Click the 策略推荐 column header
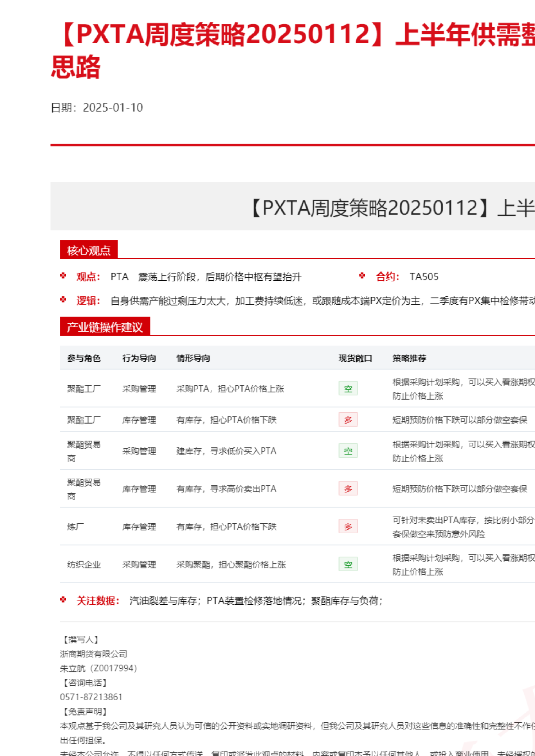 409,358
